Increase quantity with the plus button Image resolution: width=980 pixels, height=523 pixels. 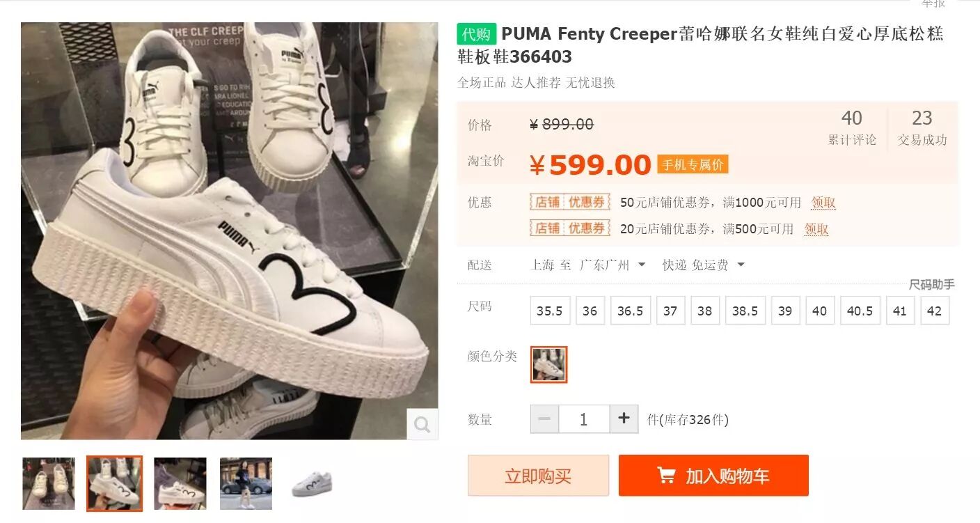(x=624, y=419)
